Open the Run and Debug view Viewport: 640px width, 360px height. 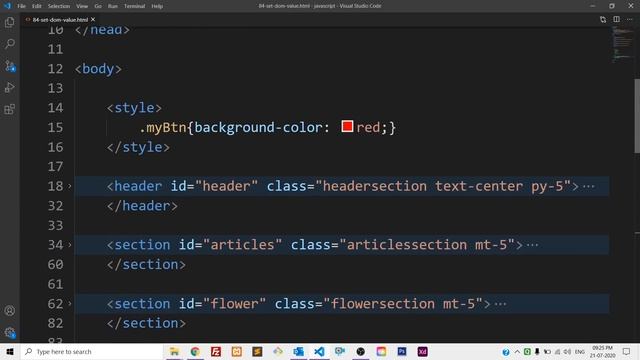pos(10,87)
